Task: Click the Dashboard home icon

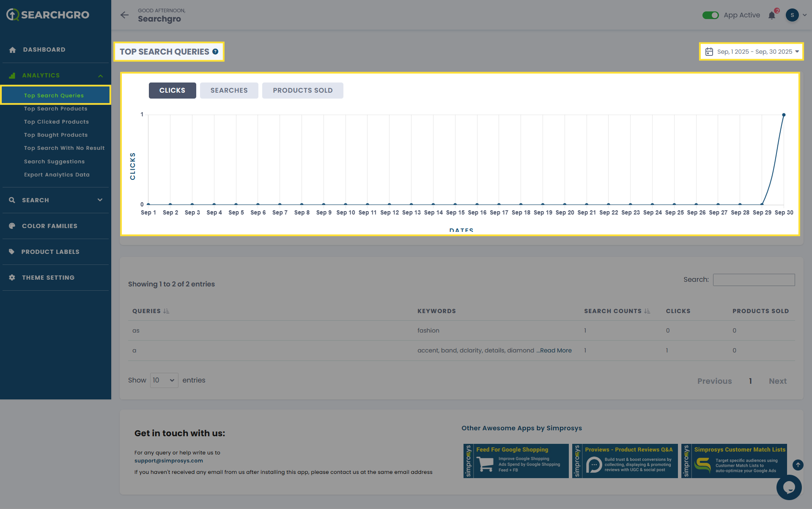Action: coord(12,50)
